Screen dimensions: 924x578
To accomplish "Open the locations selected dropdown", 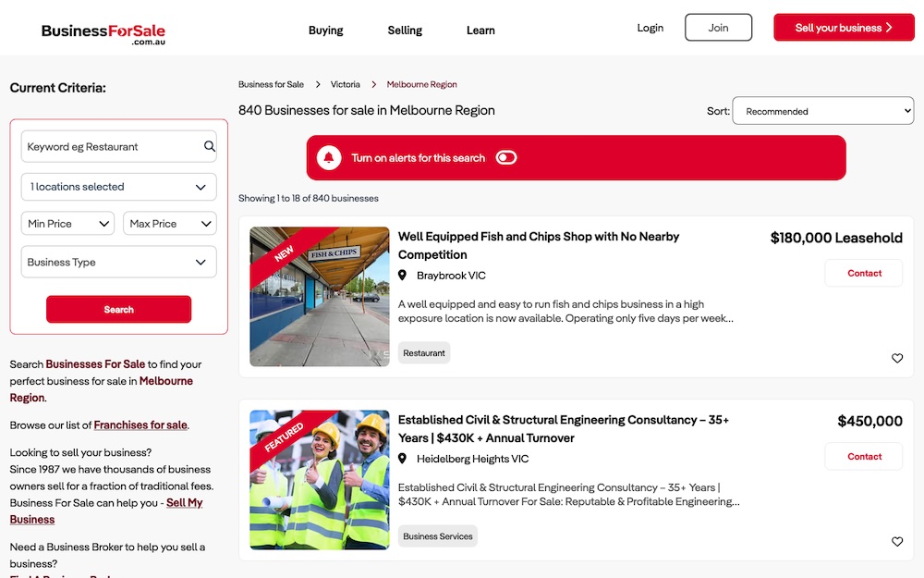I will [x=118, y=187].
